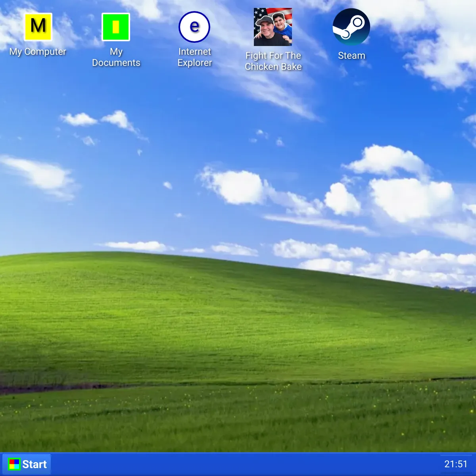Image resolution: width=476 pixels, height=476 pixels.
Task: Click the empty middle area of the taskbar
Action: pos(238,464)
